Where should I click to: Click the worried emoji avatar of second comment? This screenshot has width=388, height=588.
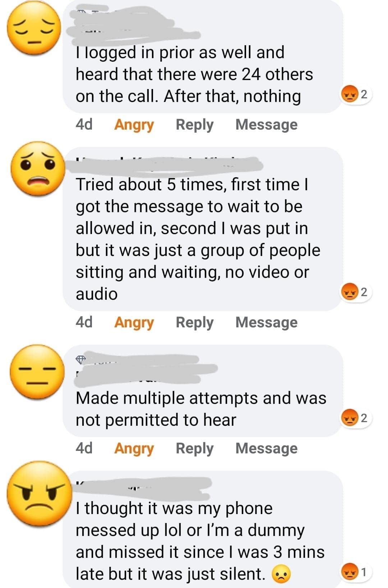tap(38, 168)
